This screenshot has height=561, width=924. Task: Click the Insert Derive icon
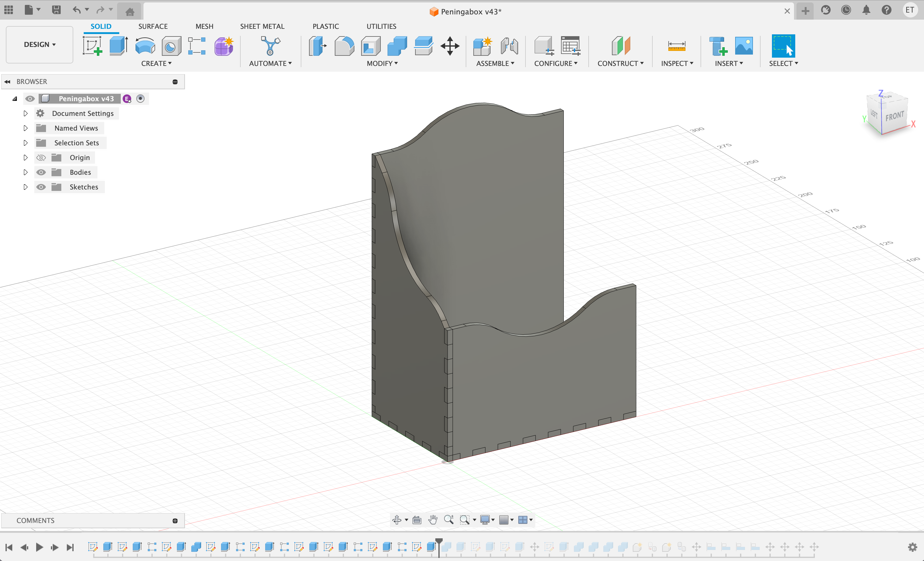(x=718, y=46)
